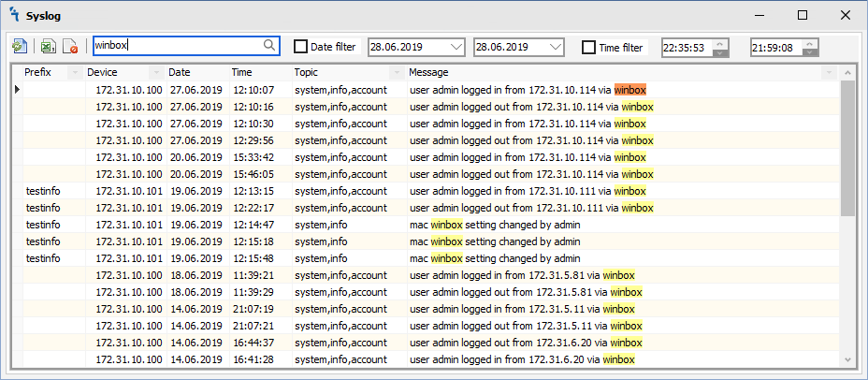Open the second date dropdown
Screen dimensions: 868x380
pos(556,47)
